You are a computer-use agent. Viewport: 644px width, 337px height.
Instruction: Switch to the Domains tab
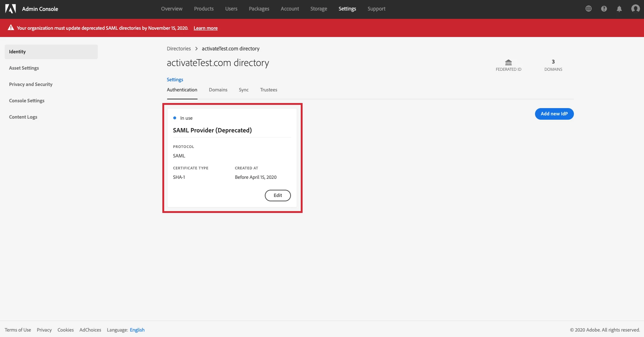tap(218, 90)
